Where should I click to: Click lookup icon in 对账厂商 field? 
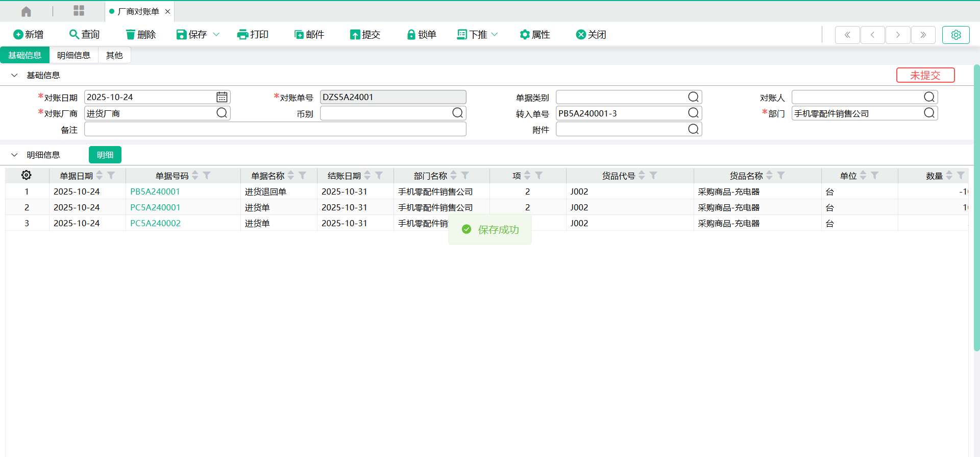tap(222, 113)
